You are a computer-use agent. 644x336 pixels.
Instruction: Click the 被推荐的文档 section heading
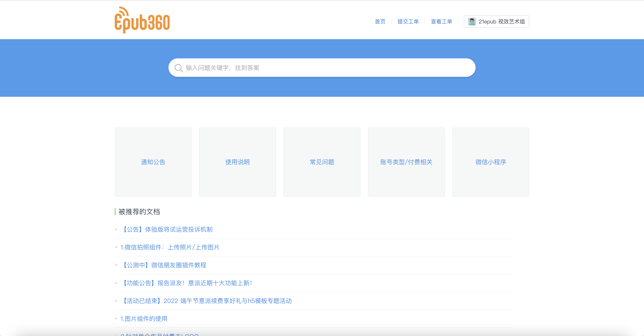pos(139,212)
